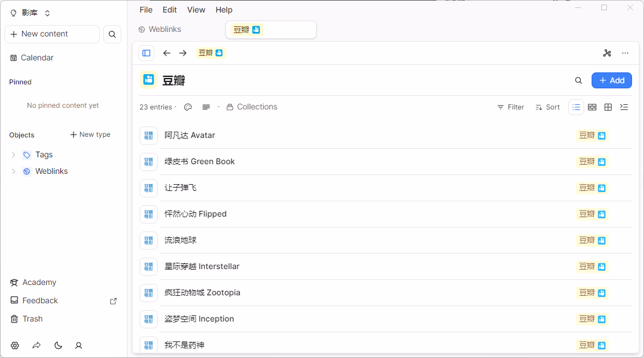
Task: Expand the Tags tree item
Action: click(14, 154)
